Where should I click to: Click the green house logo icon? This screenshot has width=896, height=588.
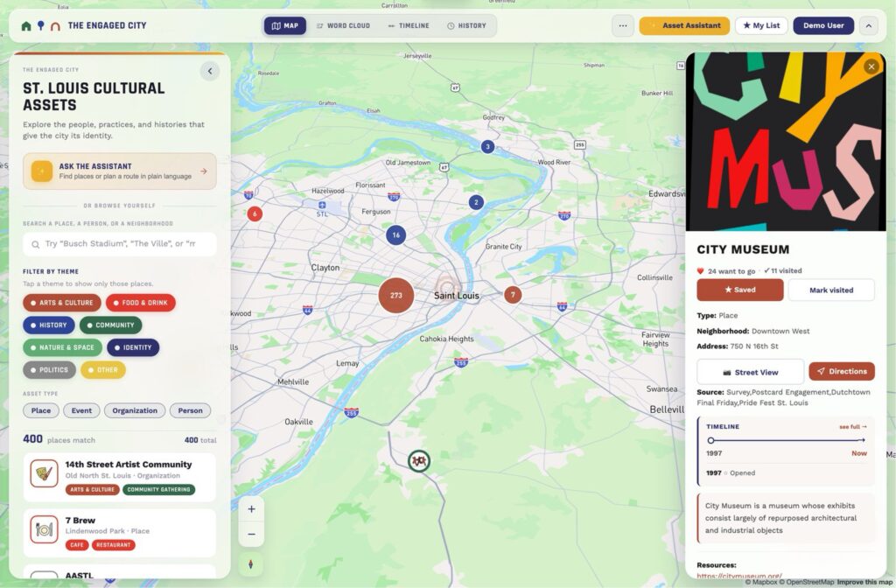point(25,25)
